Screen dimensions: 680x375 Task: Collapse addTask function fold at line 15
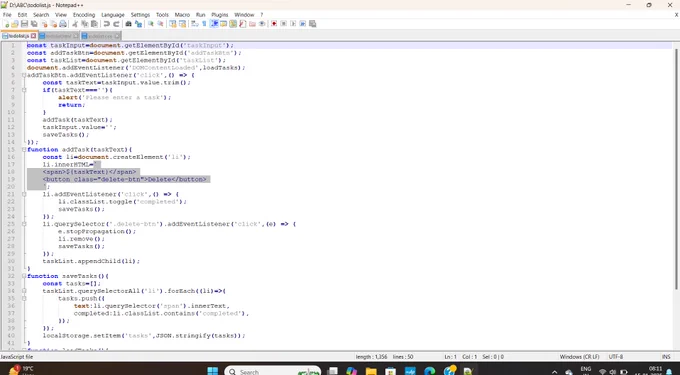[24, 150]
